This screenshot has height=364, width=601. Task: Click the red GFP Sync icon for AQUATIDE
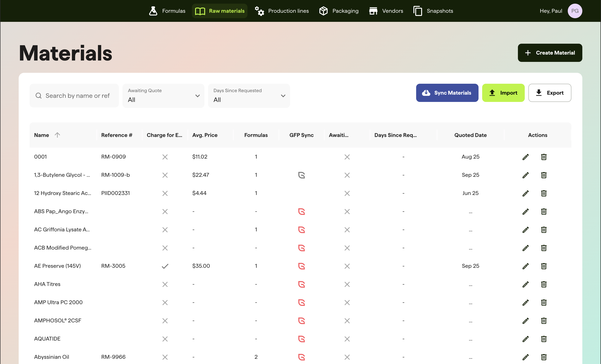tap(302, 339)
